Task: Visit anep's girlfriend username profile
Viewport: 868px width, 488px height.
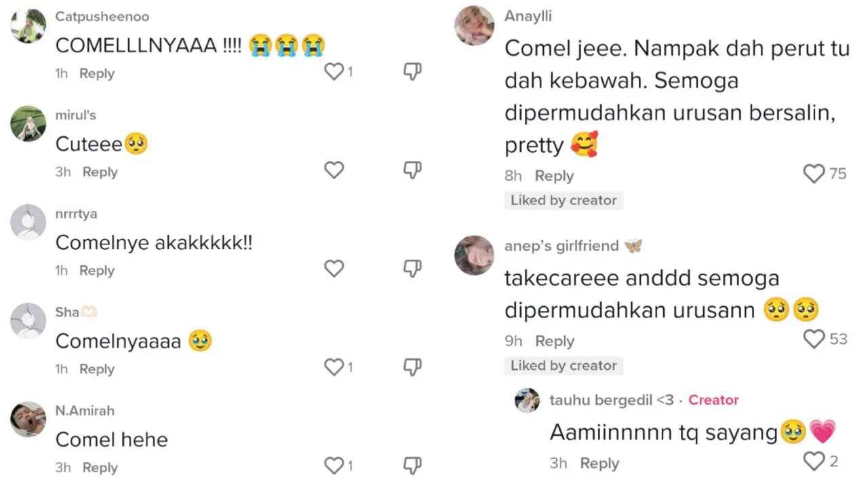Action: (x=561, y=246)
